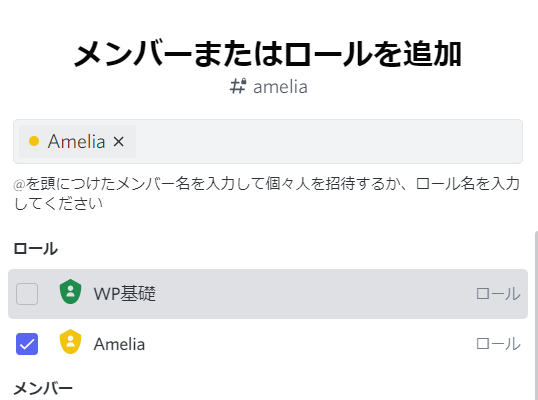This screenshot has width=538, height=400.
Task: Click the メンバーまたはロールを追加 dialog title
Action: click(x=268, y=54)
